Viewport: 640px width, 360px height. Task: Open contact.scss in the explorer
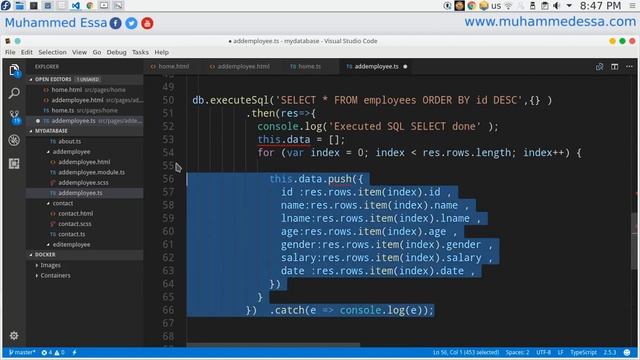75,224
